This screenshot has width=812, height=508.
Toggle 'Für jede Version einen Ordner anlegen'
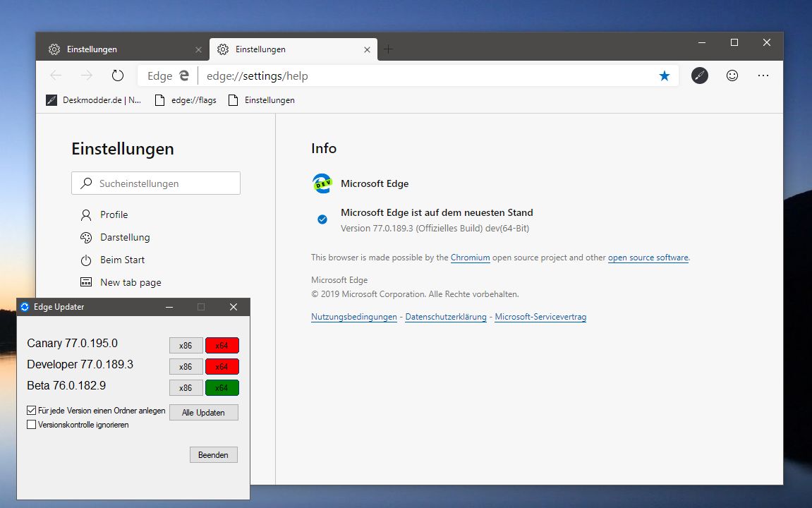32,410
